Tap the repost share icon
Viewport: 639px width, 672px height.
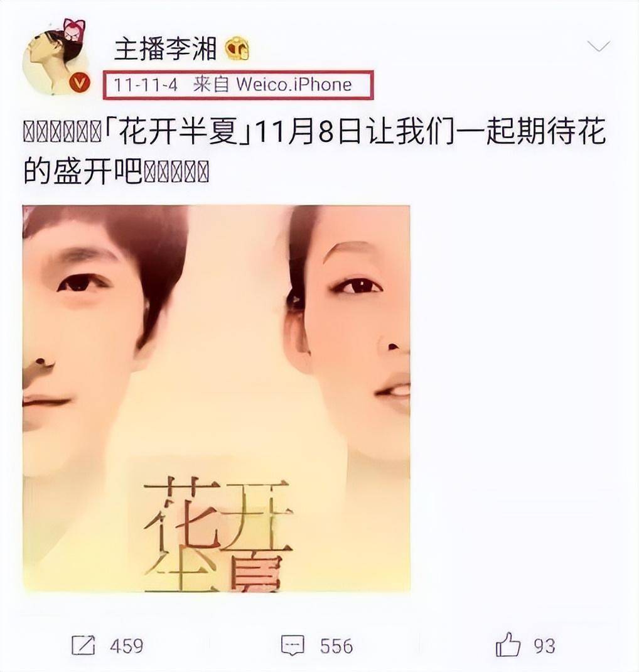tap(83, 645)
